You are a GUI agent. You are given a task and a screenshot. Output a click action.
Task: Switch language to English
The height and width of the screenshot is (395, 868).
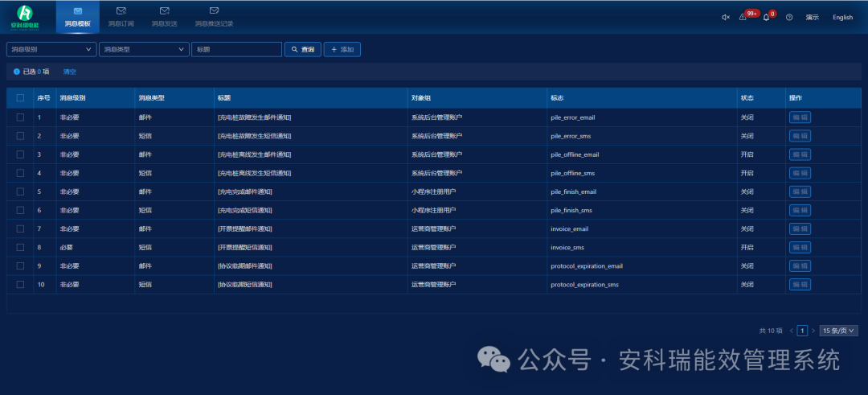click(842, 17)
